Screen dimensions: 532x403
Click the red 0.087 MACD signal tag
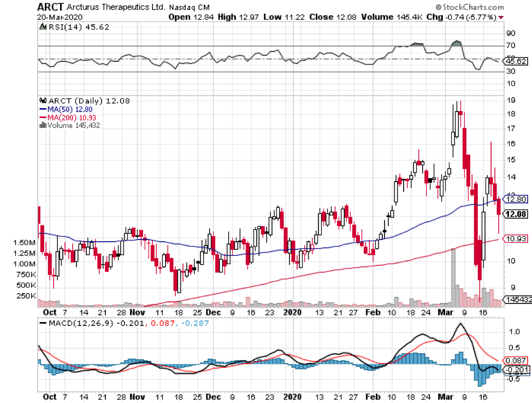[516, 361]
